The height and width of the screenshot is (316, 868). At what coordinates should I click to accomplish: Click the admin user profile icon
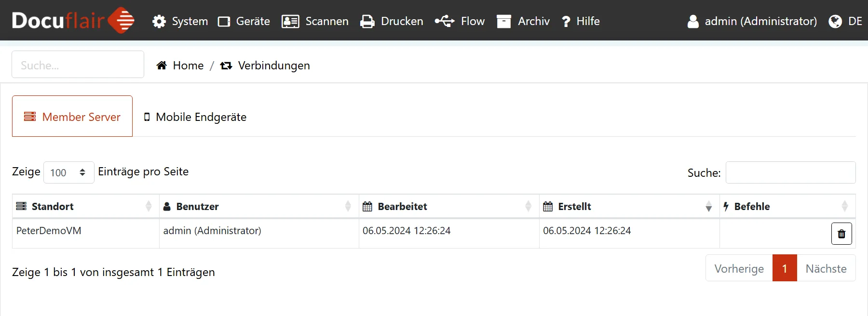tap(693, 21)
